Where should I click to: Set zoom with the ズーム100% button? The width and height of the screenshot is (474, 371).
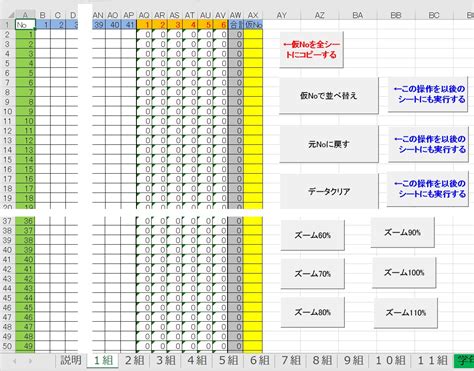point(404,272)
